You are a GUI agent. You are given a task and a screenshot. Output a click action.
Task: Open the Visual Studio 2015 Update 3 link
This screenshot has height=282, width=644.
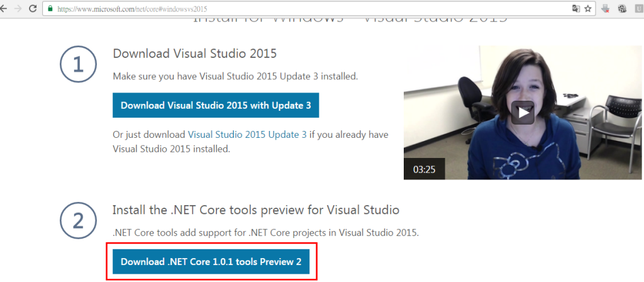tap(247, 134)
